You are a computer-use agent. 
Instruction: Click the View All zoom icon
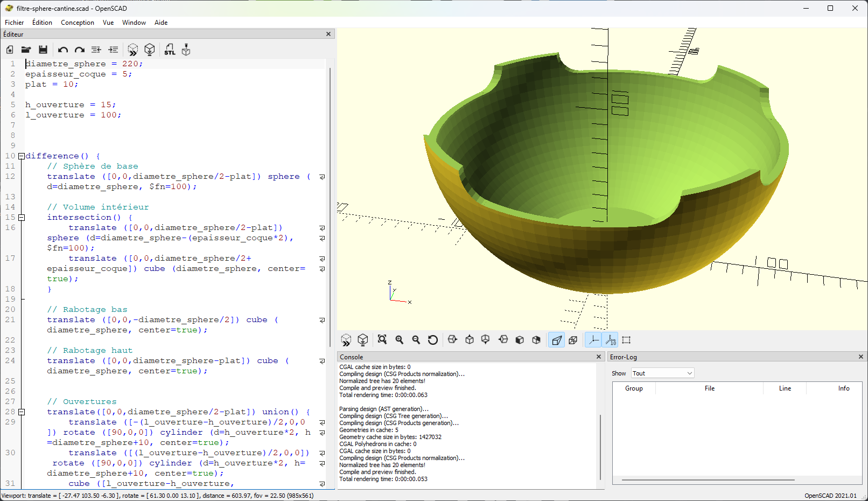(x=382, y=340)
